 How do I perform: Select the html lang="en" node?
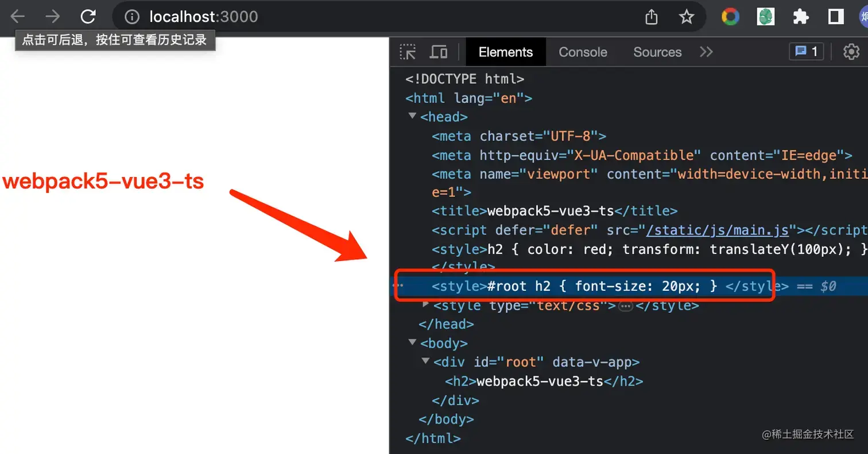[x=469, y=98]
